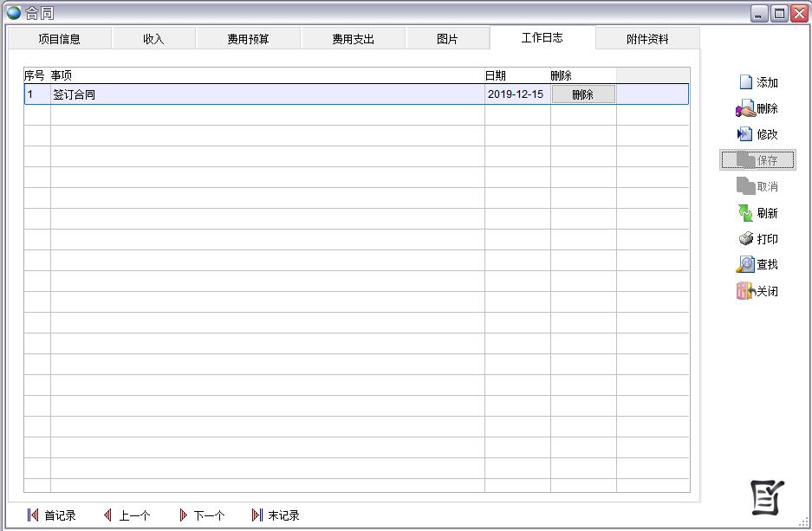Click the Refresh (刷新) icon

745,213
